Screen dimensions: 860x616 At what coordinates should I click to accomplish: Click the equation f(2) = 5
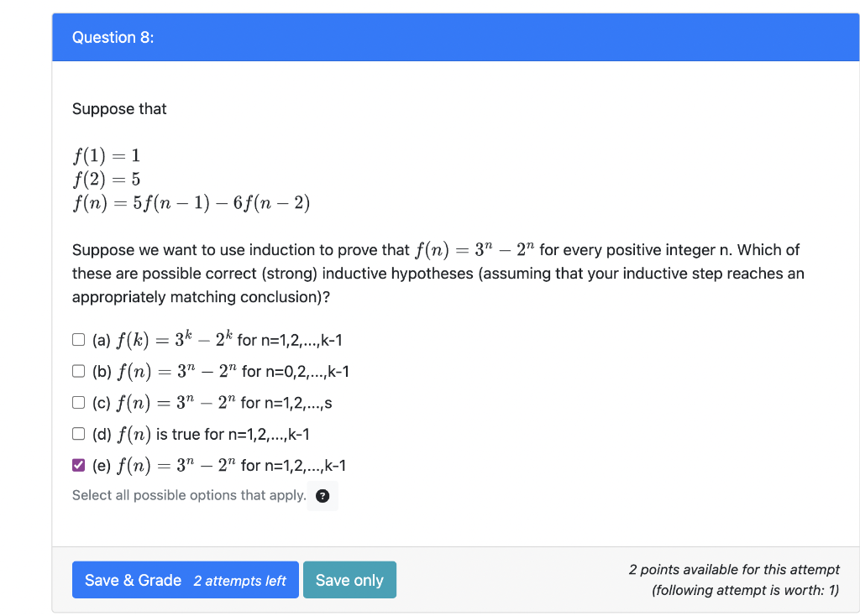pos(106,179)
